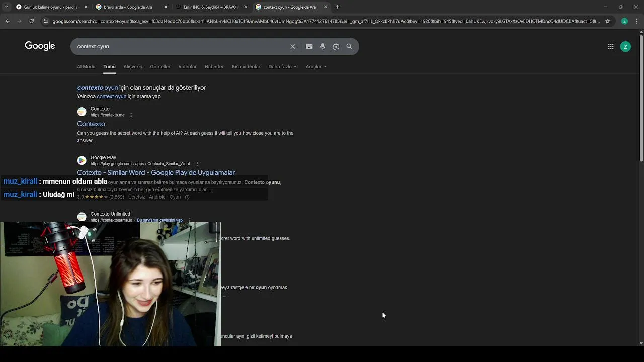Click the Google Play result favicon

click(82, 160)
